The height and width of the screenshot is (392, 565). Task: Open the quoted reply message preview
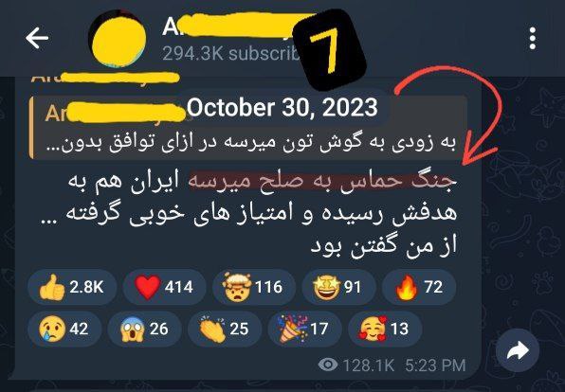pyautogui.click(x=248, y=128)
